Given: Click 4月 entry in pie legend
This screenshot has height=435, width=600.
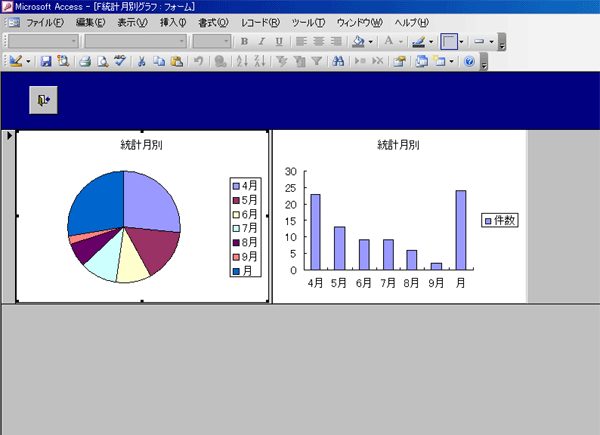Looking at the screenshot, I should (x=245, y=186).
